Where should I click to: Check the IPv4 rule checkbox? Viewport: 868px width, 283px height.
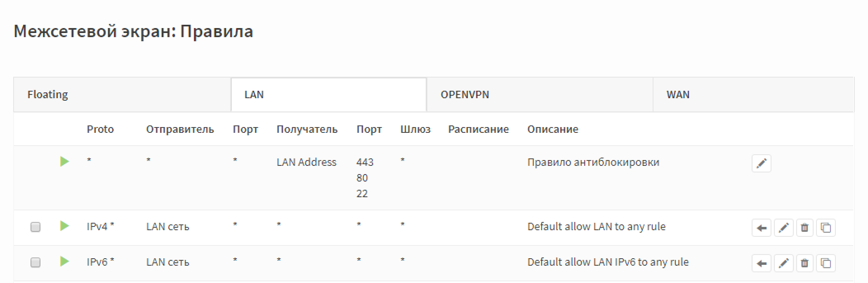coord(35,227)
